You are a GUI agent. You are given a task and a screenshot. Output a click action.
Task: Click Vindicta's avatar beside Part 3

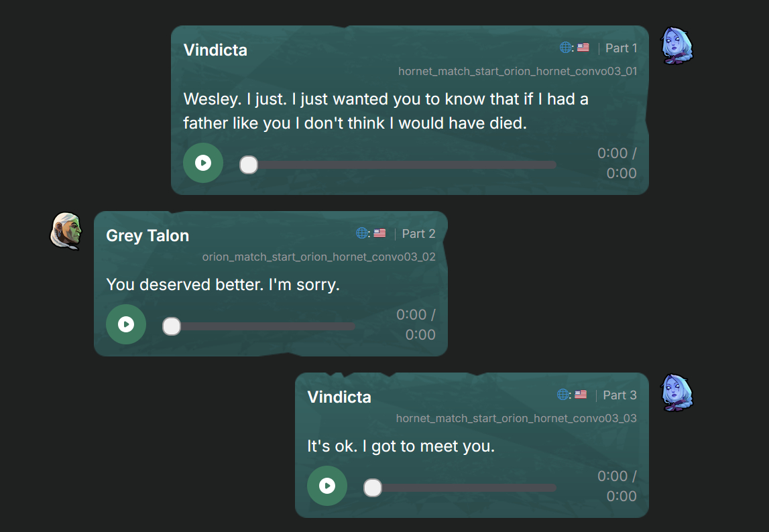pos(676,392)
